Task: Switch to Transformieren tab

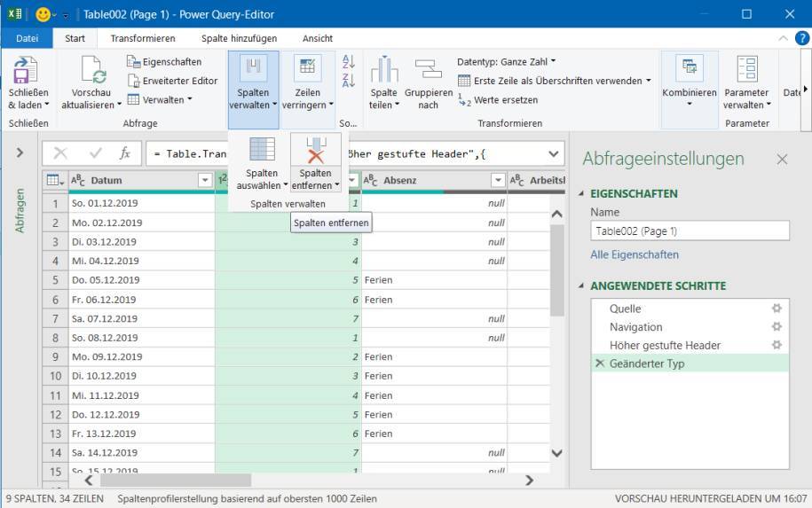Action: 142,38
